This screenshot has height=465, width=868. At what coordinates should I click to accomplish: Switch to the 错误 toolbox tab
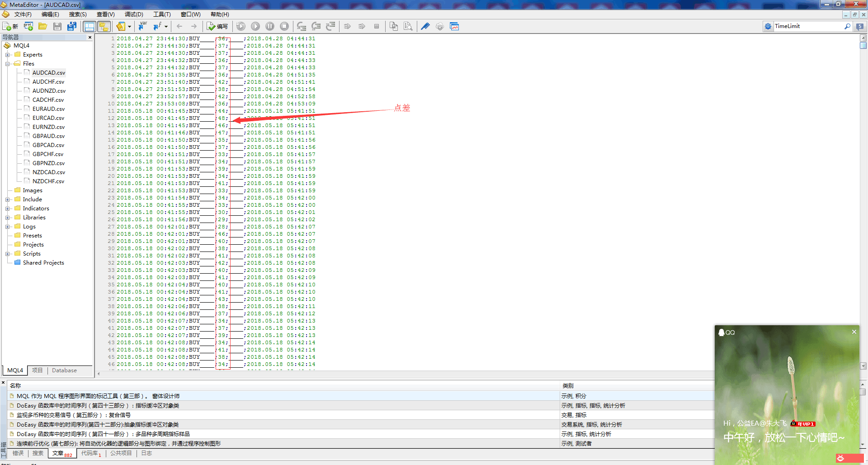(x=18, y=453)
